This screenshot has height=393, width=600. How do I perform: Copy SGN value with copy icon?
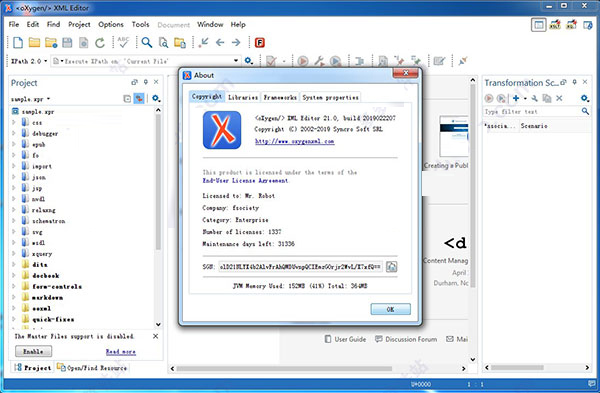click(x=391, y=267)
